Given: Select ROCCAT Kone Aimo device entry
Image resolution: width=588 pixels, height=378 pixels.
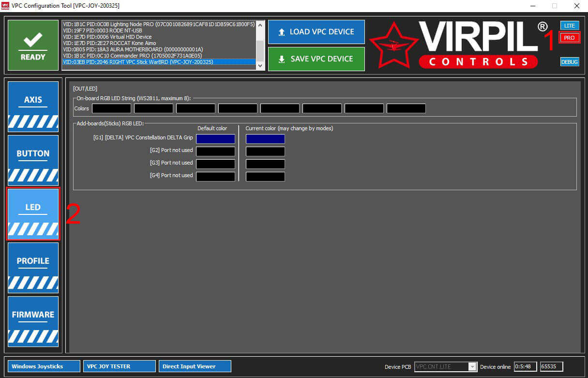Looking at the screenshot, I should [x=159, y=43].
